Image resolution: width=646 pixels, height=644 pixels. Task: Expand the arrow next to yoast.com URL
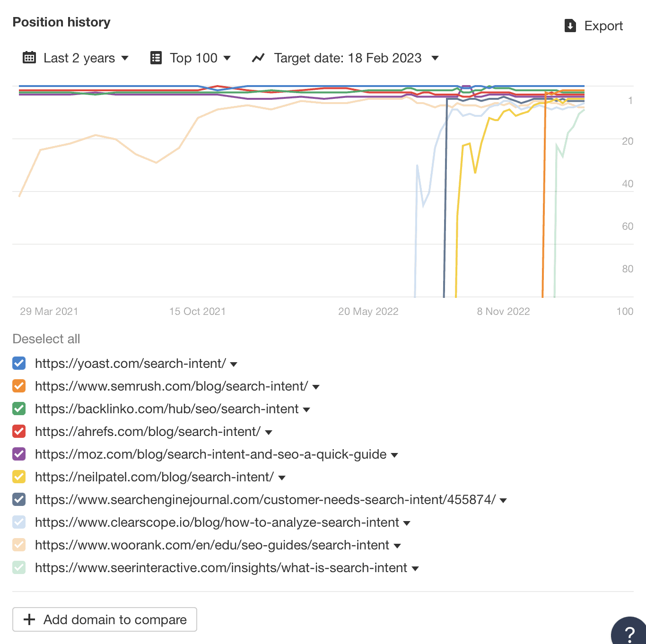coord(234,364)
